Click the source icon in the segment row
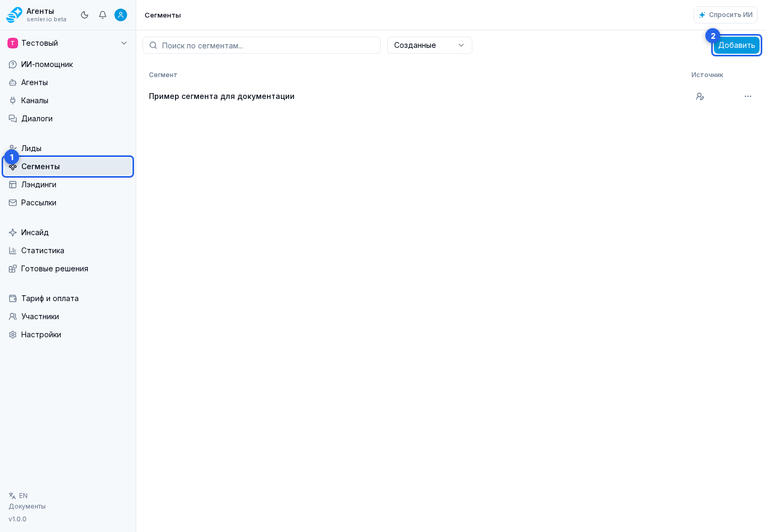The image size is (766, 532). pos(700,96)
